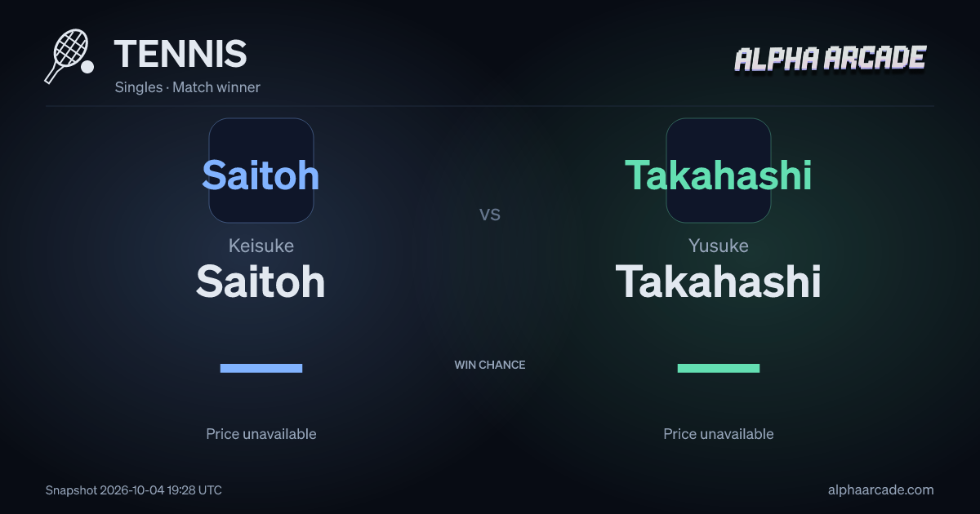Select the large Saitoh surname text
This screenshot has width=980, height=514.
[x=261, y=281]
